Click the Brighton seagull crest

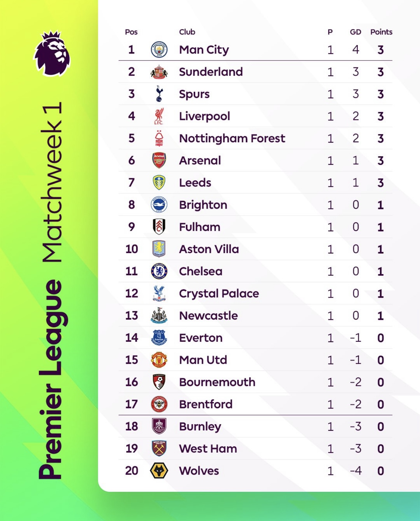click(x=159, y=205)
